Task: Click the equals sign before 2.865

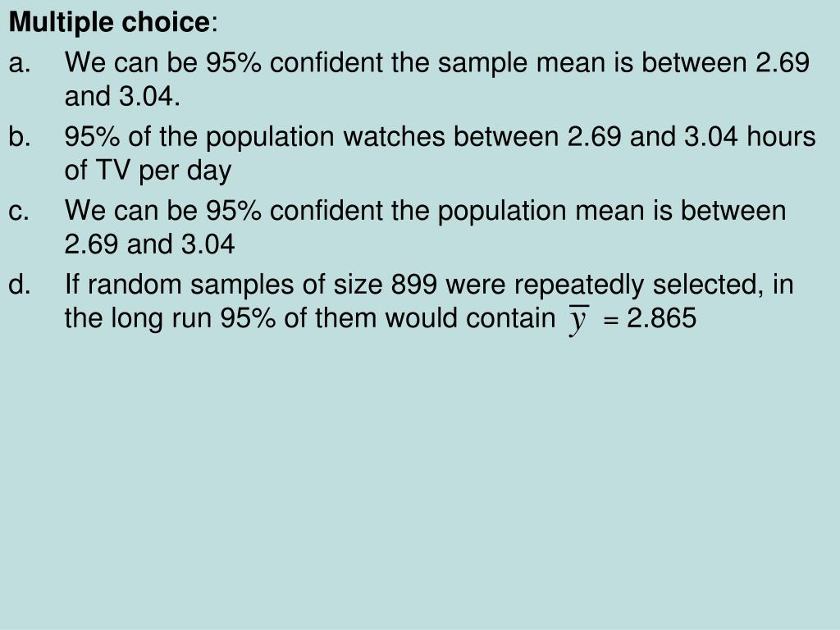Action: [610, 320]
